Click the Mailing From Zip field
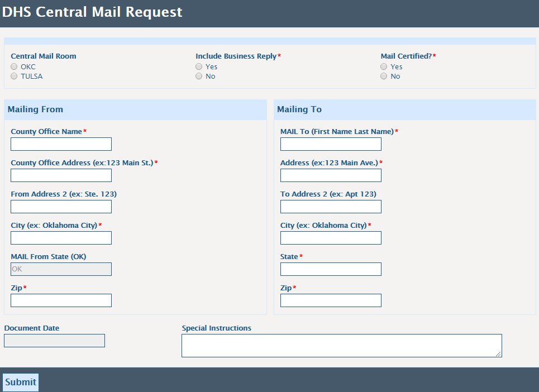 [61, 300]
